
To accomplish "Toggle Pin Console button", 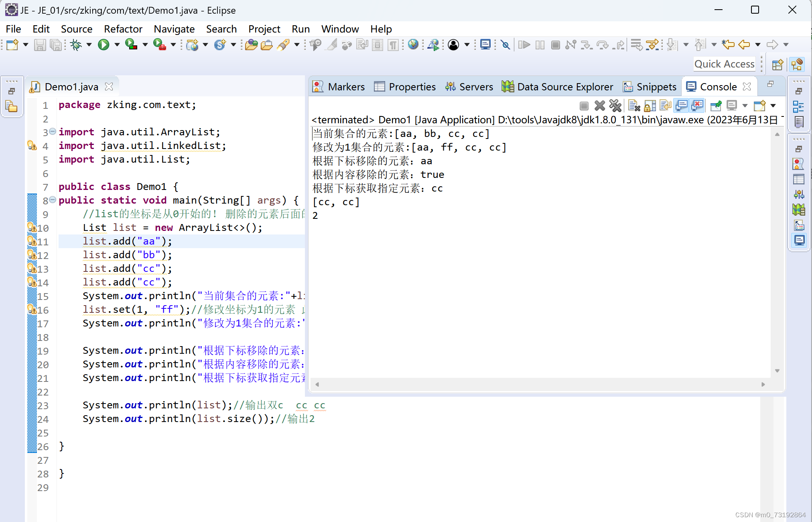I will (x=716, y=106).
